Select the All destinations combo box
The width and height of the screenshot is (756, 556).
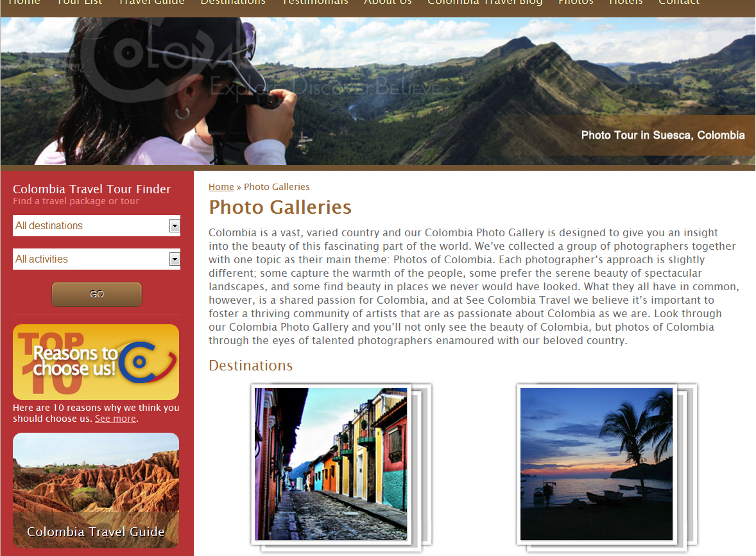96,226
